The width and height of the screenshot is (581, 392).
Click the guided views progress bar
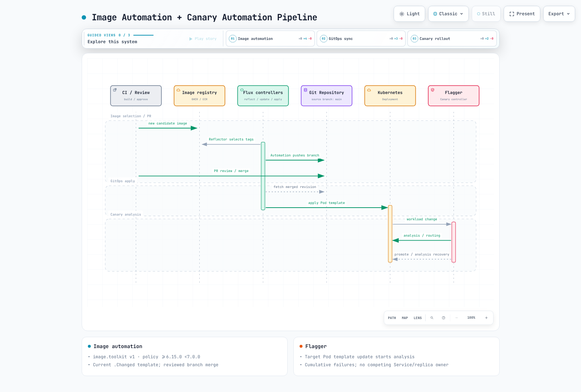click(143, 35)
